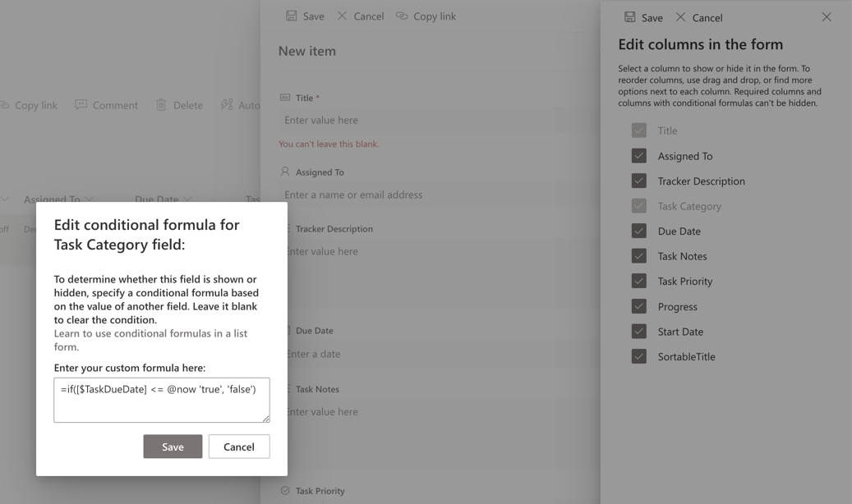This screenshot has width=852, height=504.
Task: Uncheck the Task Priority column
Action: tap(639, 281)
